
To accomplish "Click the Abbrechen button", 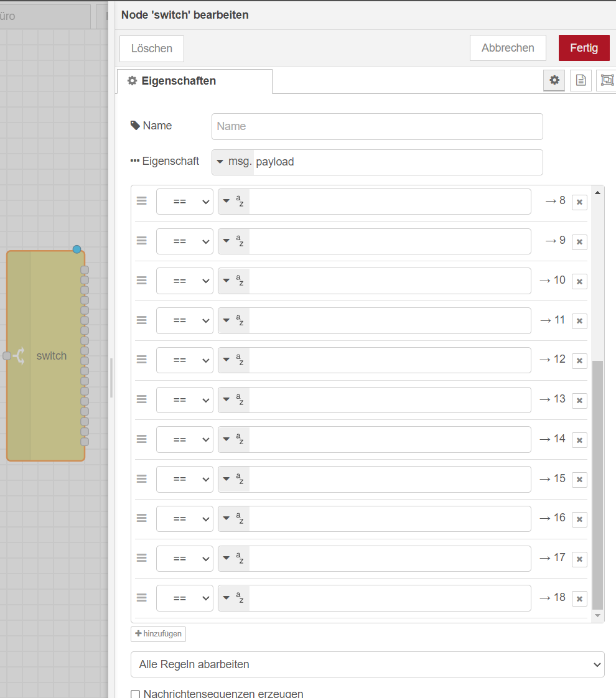I will (508, 48).
